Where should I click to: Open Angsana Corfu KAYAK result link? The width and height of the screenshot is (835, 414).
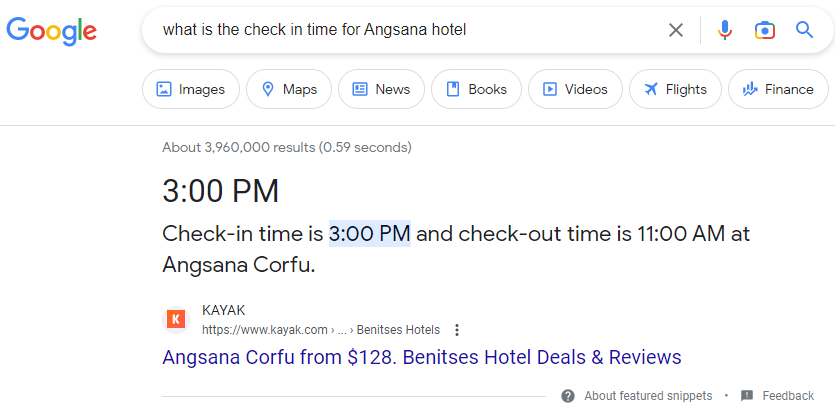coord(421,357)
